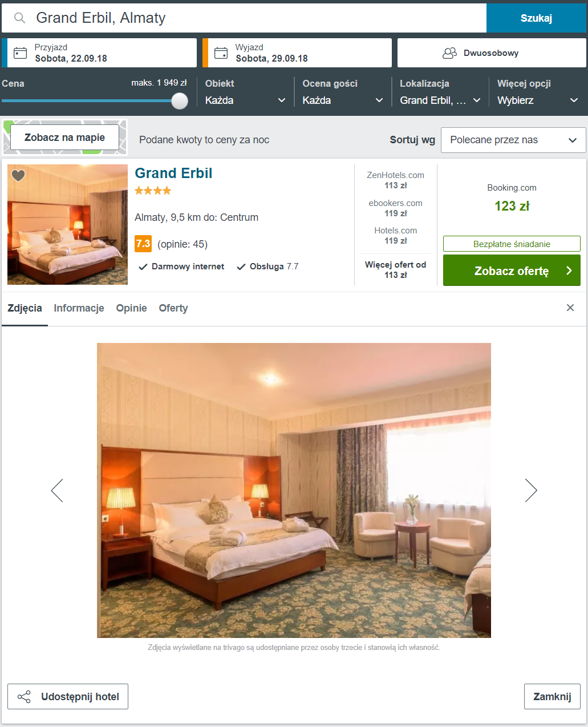588x727 pixels.
Task: Click the Zobacz ofertę button
Action: click(512, 270)
